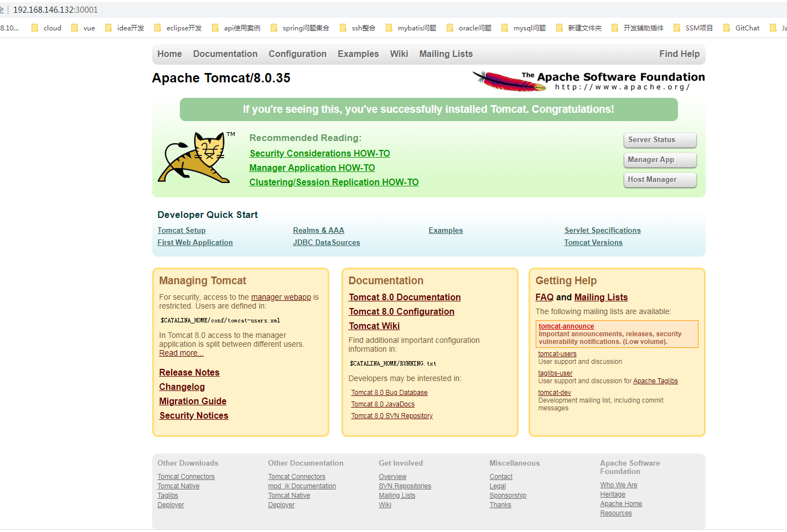Open the oracle问题 bookmark folder
This screenshot has height=532, width=787.
click(x=469, y=28)
